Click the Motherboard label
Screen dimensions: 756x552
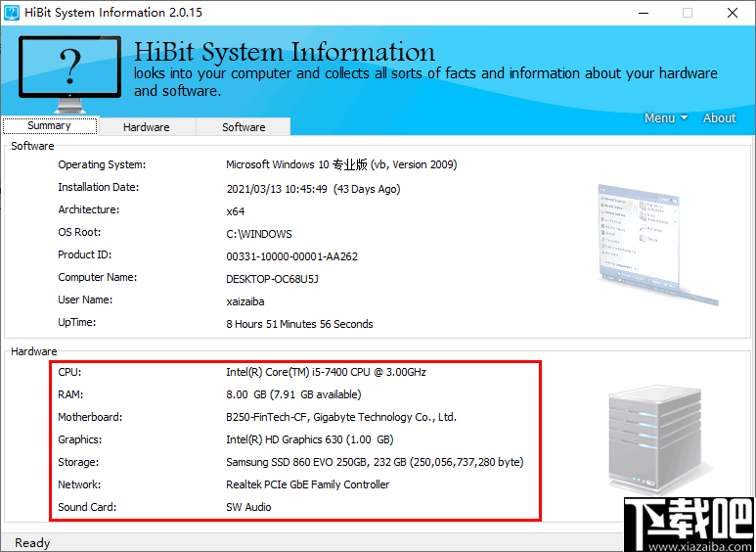click(90, 417)
